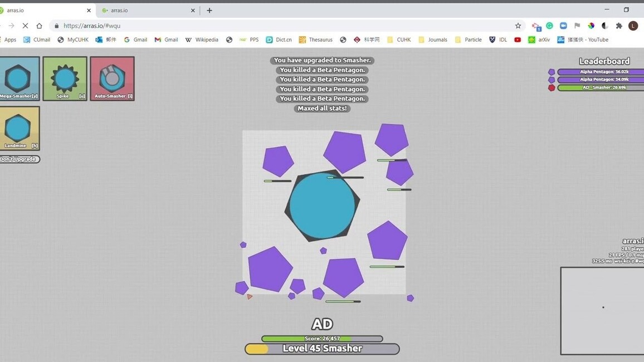Screen dimensions: 644x362
Task: Open the CUHK bookmarks folder
Action: pos(399,40)
